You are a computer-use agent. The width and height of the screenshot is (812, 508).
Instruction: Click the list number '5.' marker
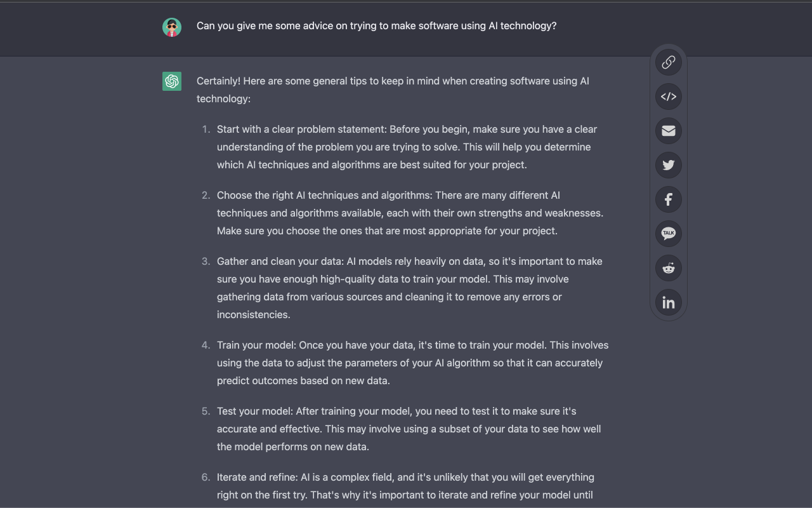206,411
